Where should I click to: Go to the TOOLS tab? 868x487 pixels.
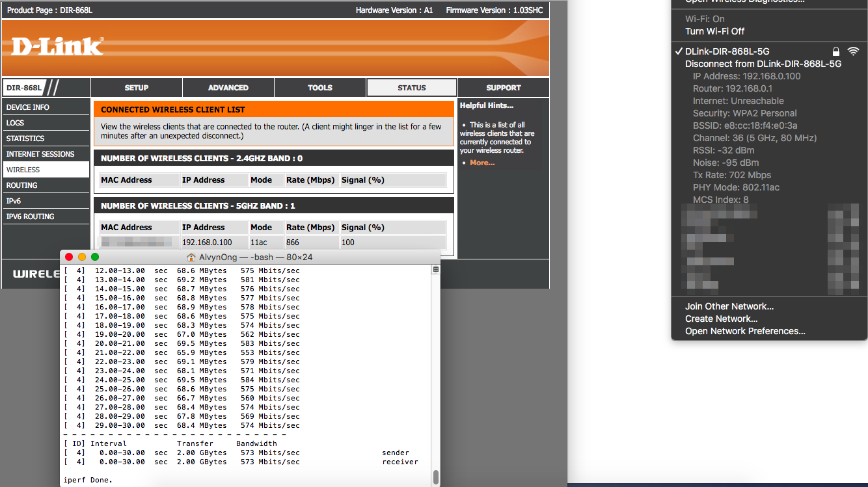320,88
